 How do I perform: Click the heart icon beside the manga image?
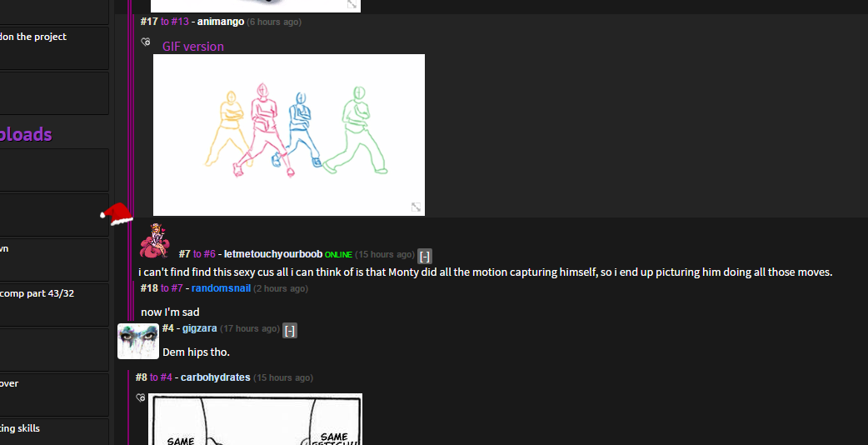[141, 397]
